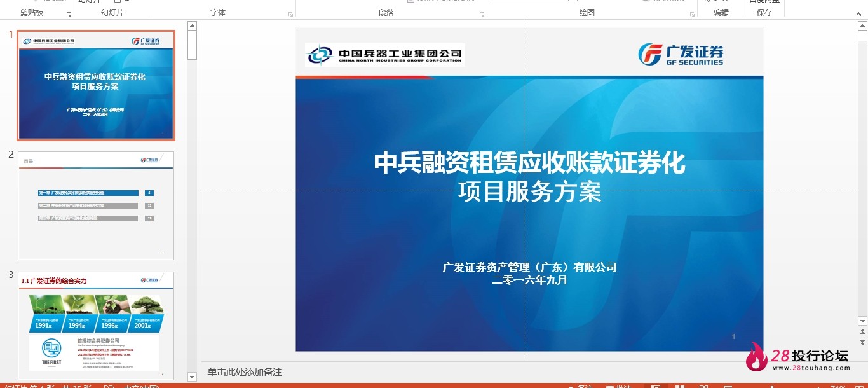Click the notes area 单击此处添加备注
Image resolution: width=868 pixels, height=388 pixels.
coord(245,372)
